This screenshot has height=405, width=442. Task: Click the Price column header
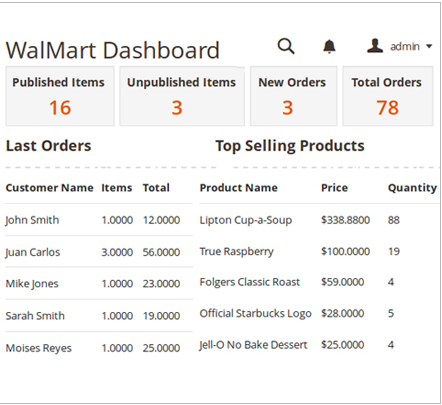click(x=334, y=188)
